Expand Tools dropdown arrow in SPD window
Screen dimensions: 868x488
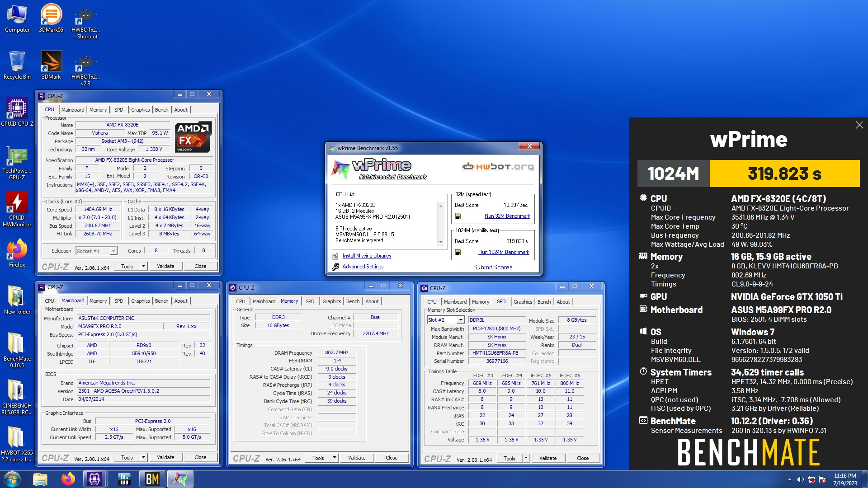point(526,458)
